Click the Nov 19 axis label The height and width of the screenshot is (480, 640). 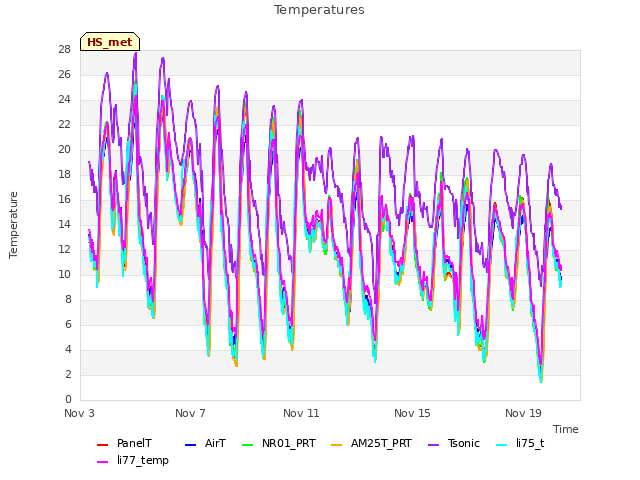point(523,413)
